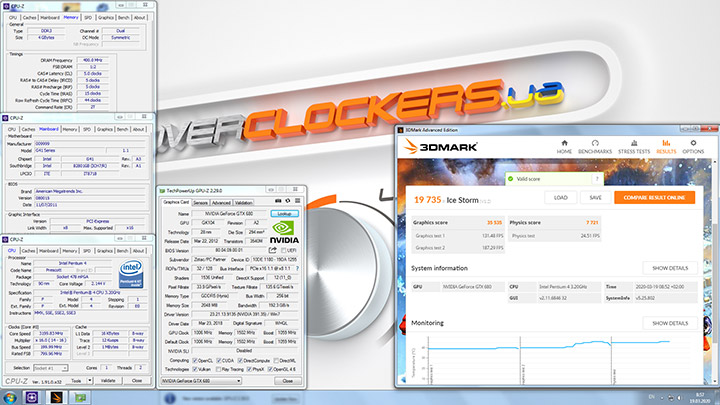Click the volume icon in system tray
Image resolution: width=720 pixels, height=405 pixels.
[x=679, y=398]
